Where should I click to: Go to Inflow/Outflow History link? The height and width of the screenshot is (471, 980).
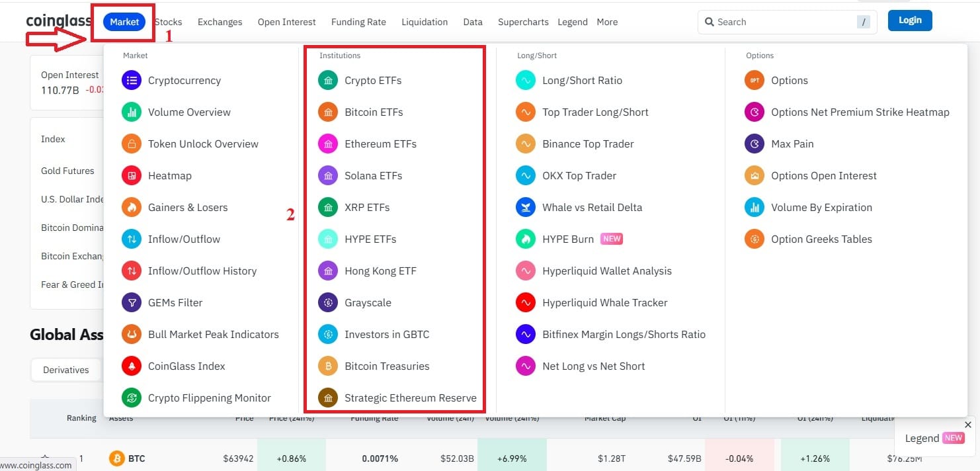point(202,271)
